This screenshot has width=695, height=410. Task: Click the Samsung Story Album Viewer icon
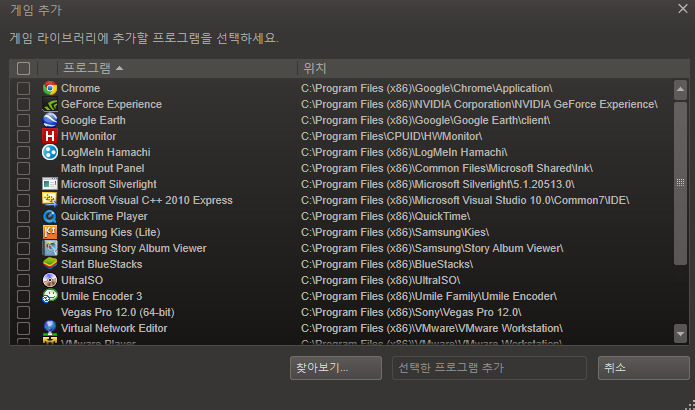50,248
